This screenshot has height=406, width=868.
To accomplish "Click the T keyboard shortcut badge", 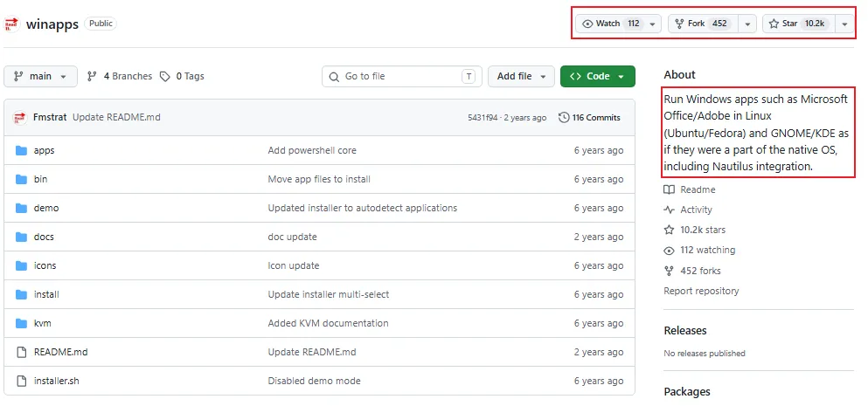I will pyautogui.click(x=469, y=76).
